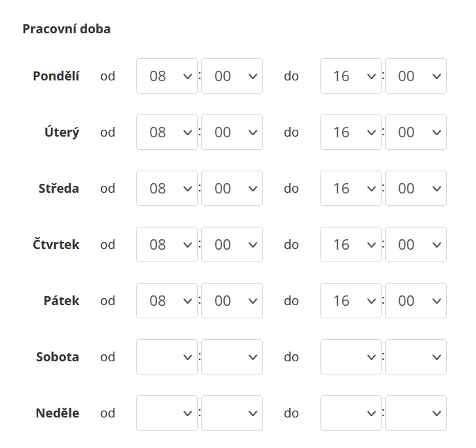This screenshot has height=448, width=476.
Task: Open Pátek end hour dropdown
Action: pyautogui.click(x=350, y=301)
